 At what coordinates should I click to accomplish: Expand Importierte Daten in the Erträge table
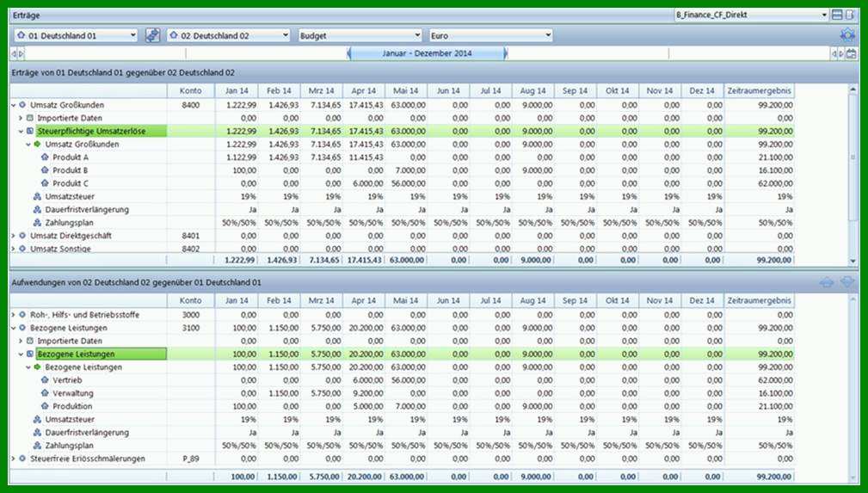pyautogui.click(x=21, y=118)
